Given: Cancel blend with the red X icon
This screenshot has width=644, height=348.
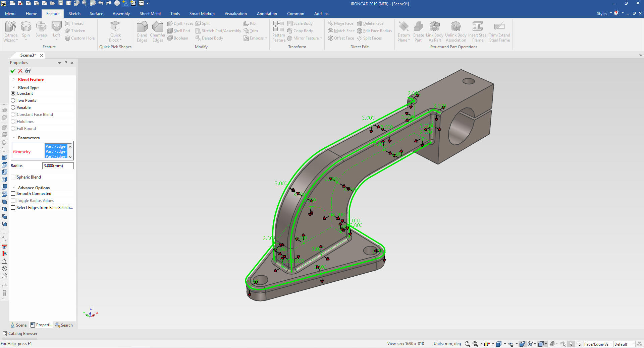Looking at the screenshot, I should click(x=20, y=71).
